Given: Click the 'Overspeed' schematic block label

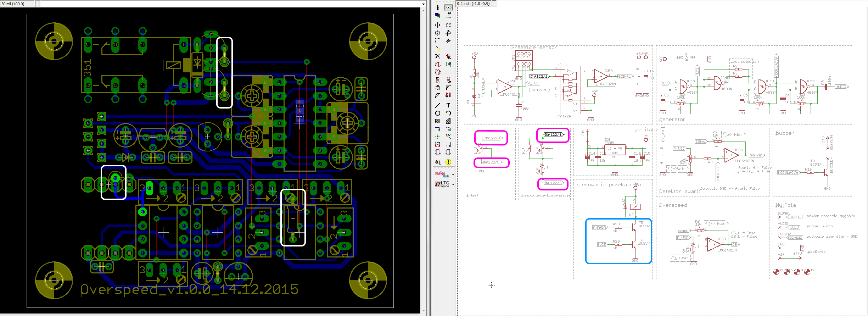Looking at the screenshot, I should pos(673,205).
